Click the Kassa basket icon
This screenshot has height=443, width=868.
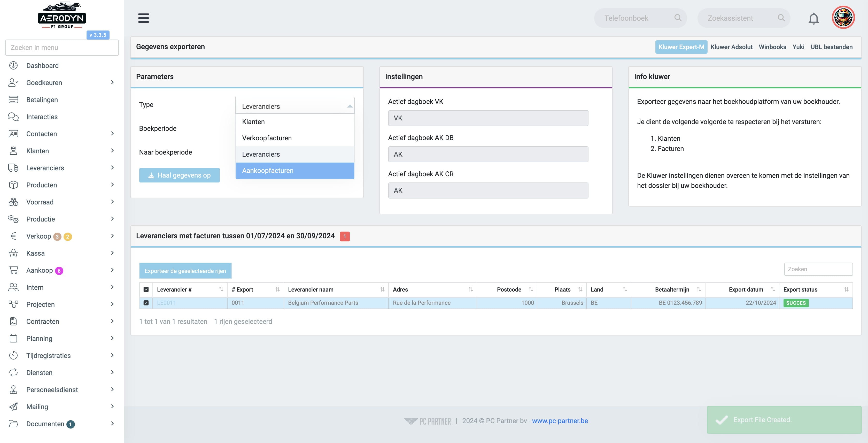tap(13, 253)
